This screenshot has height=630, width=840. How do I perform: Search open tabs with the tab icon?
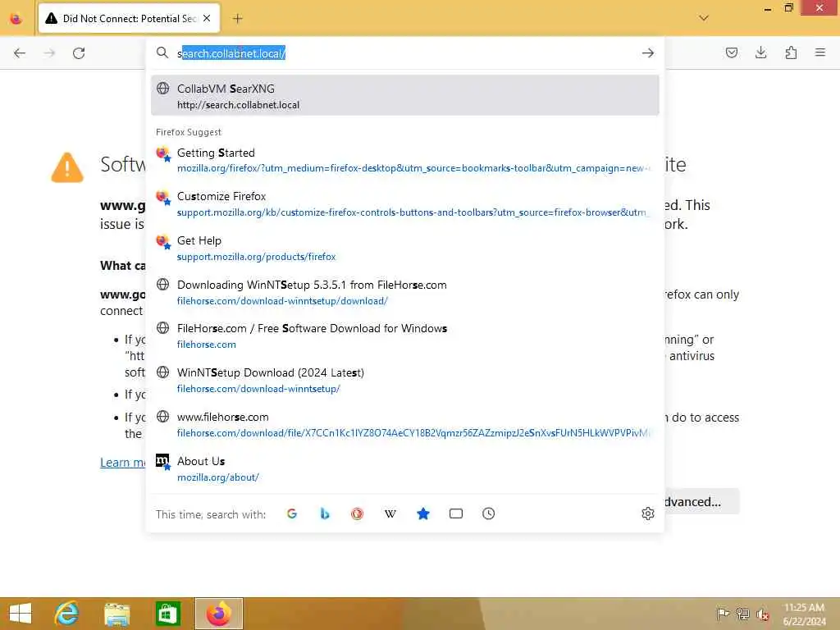coord(456,514)
